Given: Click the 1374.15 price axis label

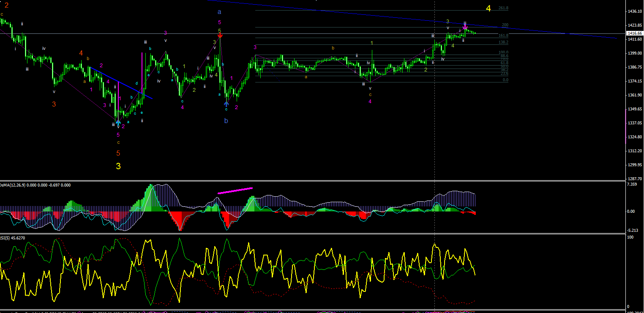Looking at the screenshot, I should click(x=635, y=81).
